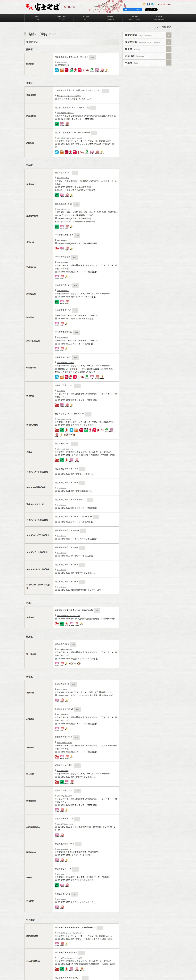Click R Pay icon in 明治通り店 row
The height and width of the screenshot is (980, 196).
[x=81, y=377]
